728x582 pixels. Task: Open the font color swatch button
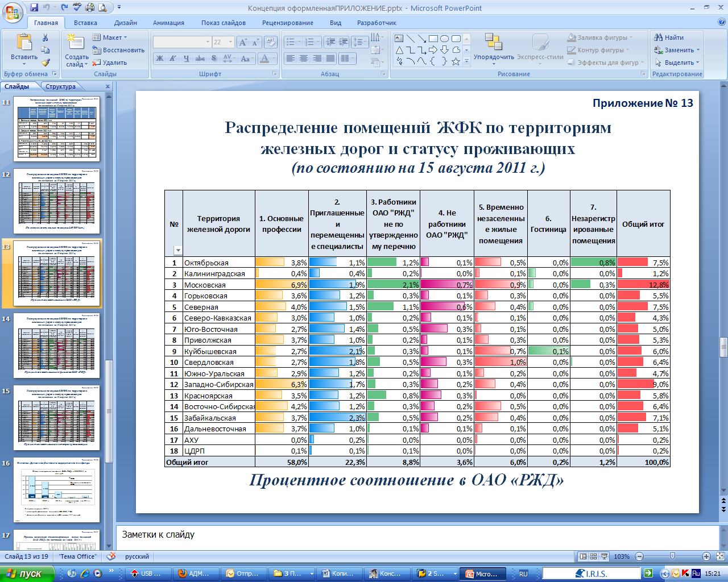click(x=264, y=58)
